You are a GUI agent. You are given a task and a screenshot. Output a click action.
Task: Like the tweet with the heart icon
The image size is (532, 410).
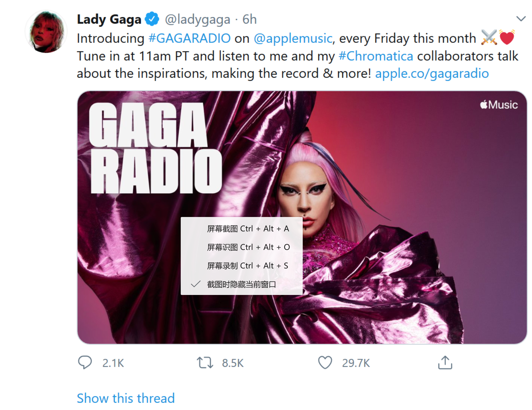coord(325,363)
